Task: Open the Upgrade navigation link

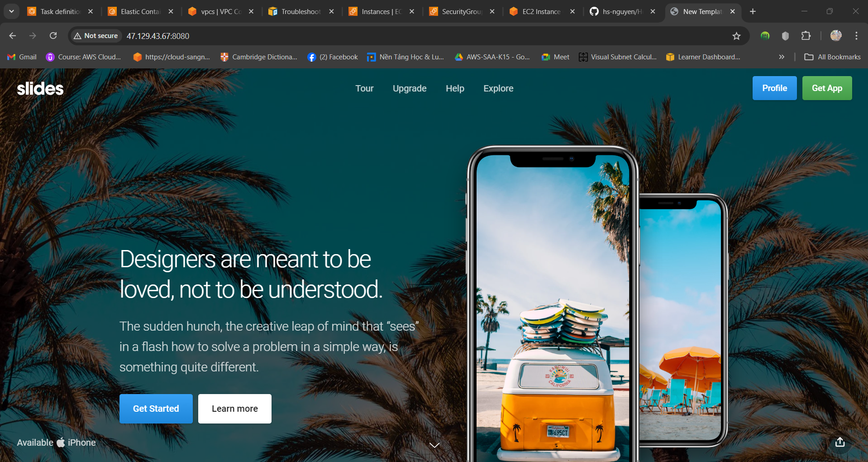Action: point(409,88)
